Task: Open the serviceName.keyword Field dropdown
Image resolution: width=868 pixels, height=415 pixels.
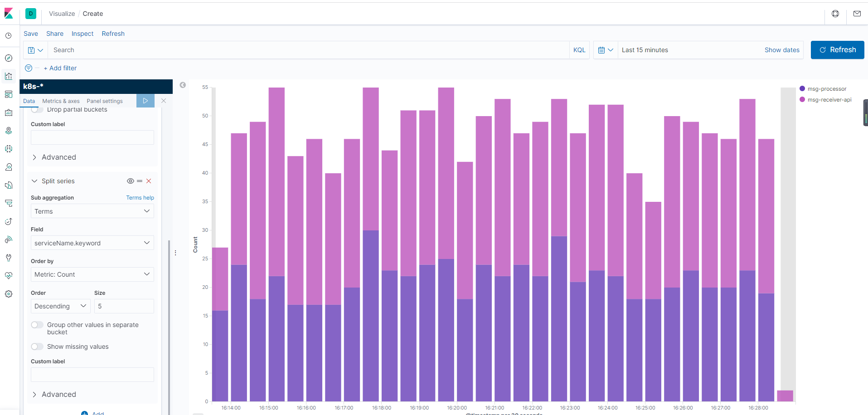Action: (92, 243)
